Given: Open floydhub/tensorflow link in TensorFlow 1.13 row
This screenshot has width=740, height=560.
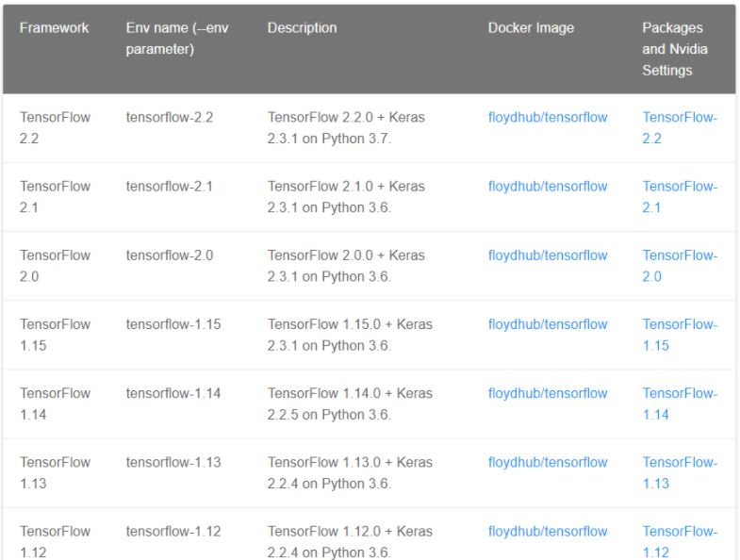Looking at the screenshot, I should point(548,462).
